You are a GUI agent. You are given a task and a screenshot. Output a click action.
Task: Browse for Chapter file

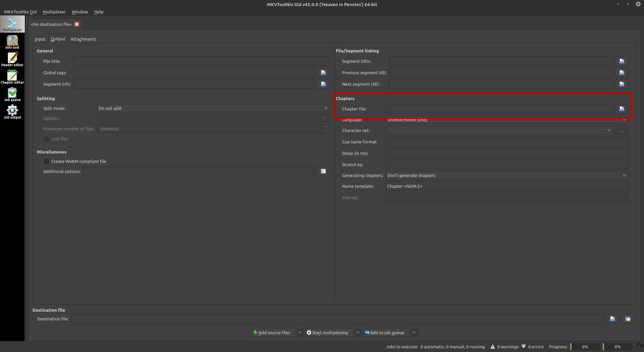tap(622, 109)
